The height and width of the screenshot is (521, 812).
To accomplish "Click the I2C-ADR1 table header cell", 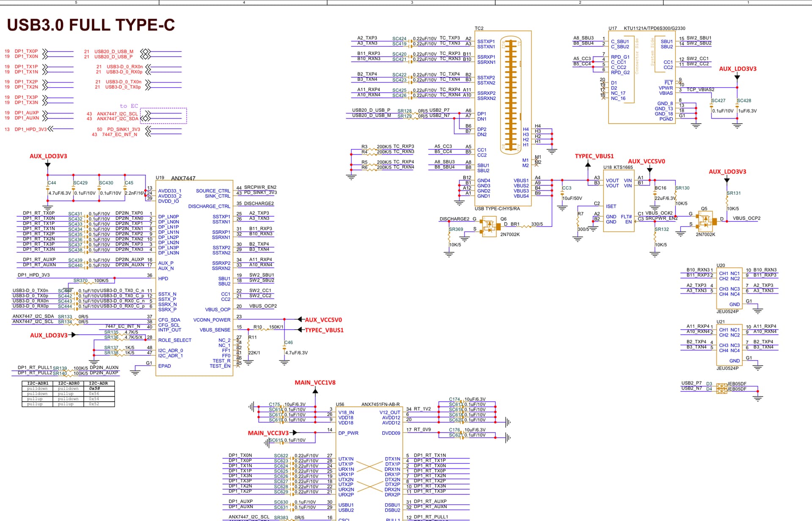I will [x=38, y=383].
